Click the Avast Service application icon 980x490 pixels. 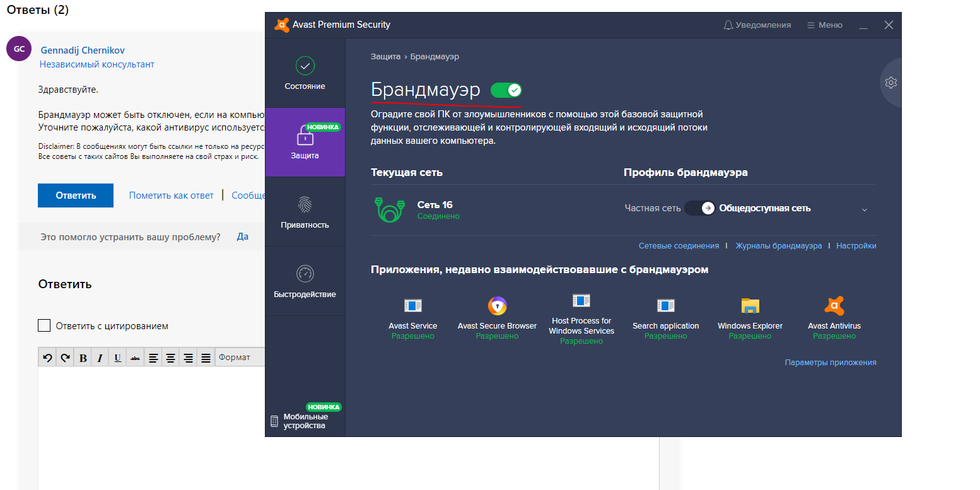[x=413, y=306]
